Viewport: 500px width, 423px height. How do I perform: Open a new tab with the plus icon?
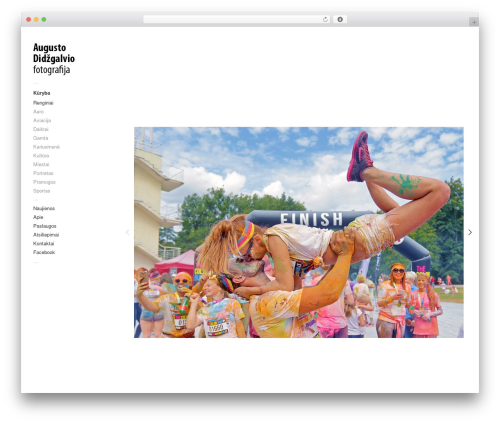(x=474, y=22)
